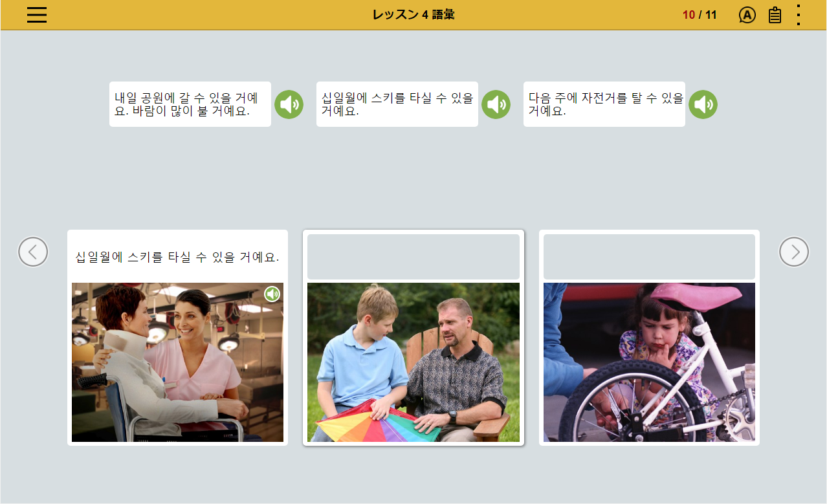Viewport: 827px width, 504px height.
Task: Click the empty answer box above kite photo
Action: (x=413, y=257)
